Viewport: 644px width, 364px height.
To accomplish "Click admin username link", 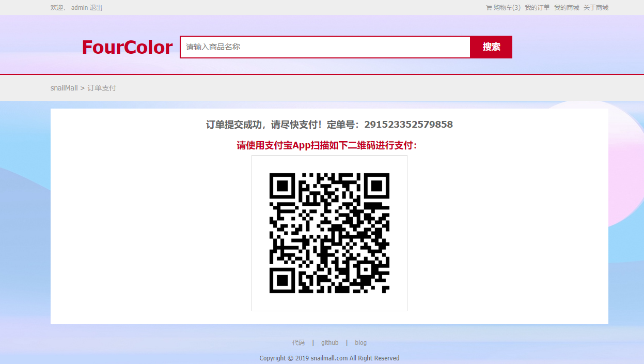I will 80,8.
